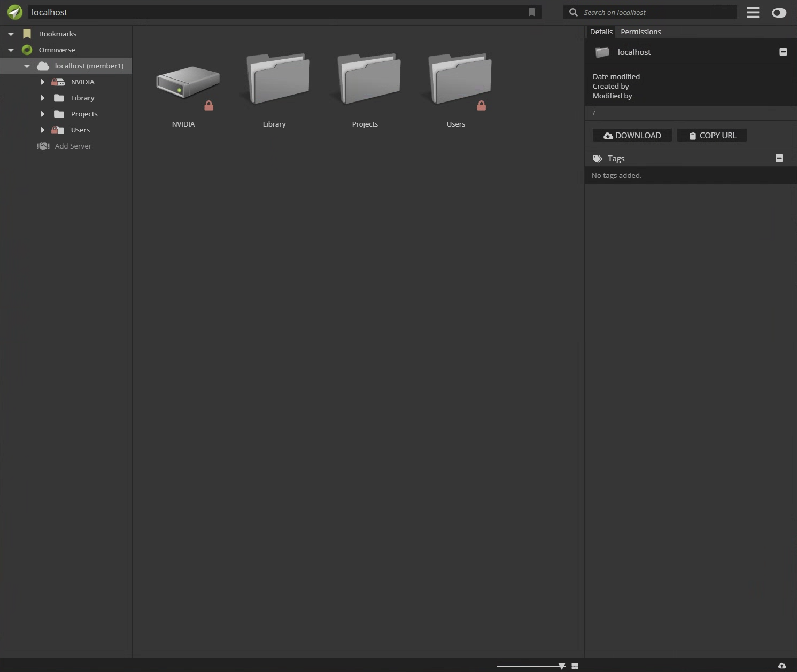Open the hamburger menu
The image size is (797, 672).
pyautogui.click(x=753, y=12)
